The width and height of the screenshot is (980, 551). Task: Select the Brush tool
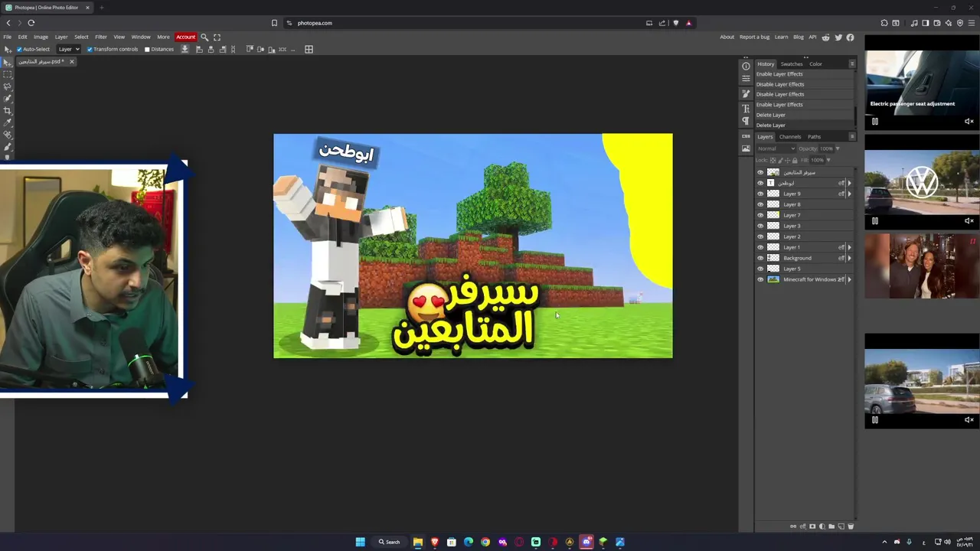tap(8, 147)
